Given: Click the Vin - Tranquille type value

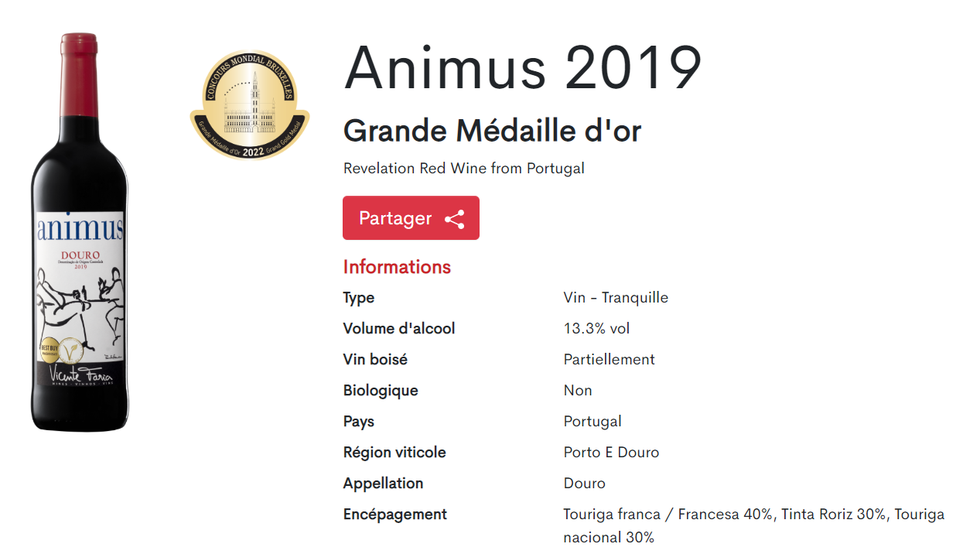Looking at the screenshot, I should pyautogui.click(x=616, y=298).
